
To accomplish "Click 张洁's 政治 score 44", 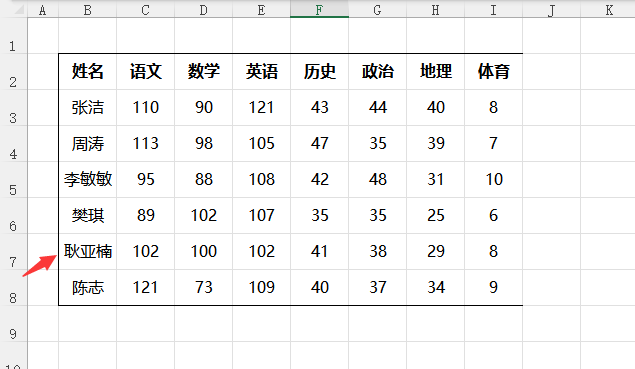I will click(x=377, y=107).
